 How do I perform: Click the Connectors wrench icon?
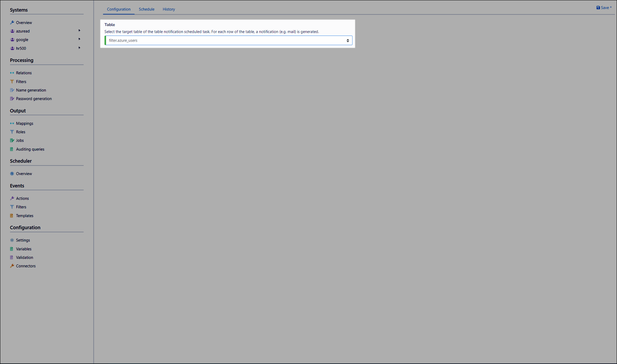12,266
